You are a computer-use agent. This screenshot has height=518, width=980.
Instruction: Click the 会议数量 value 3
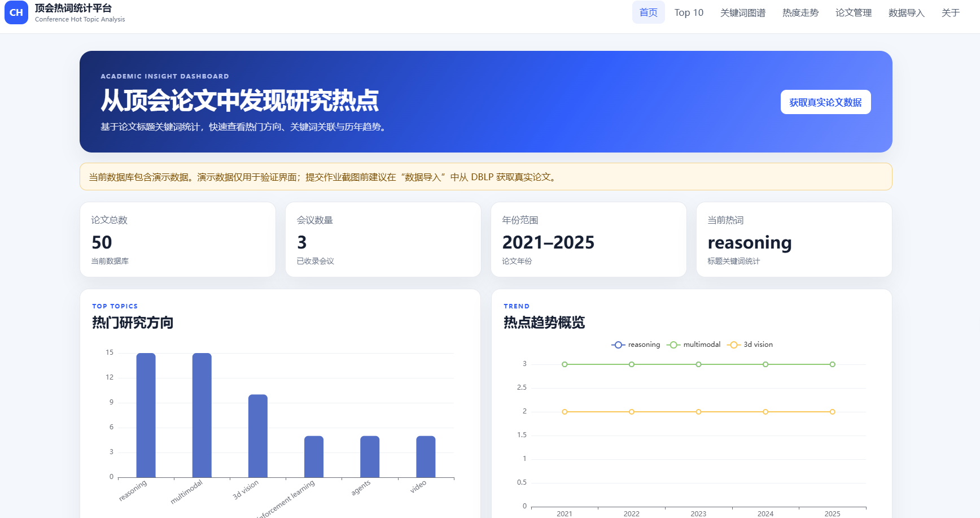tap(302, 242)
